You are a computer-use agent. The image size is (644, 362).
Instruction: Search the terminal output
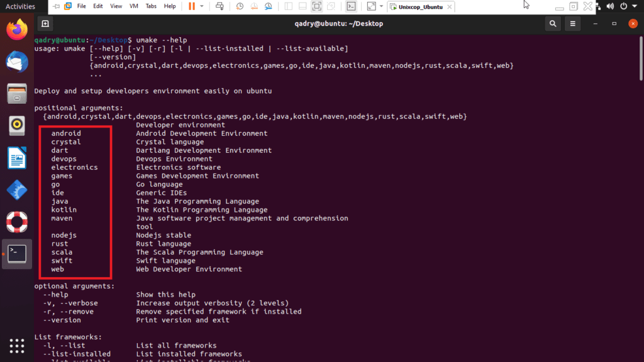pos(553,24)
